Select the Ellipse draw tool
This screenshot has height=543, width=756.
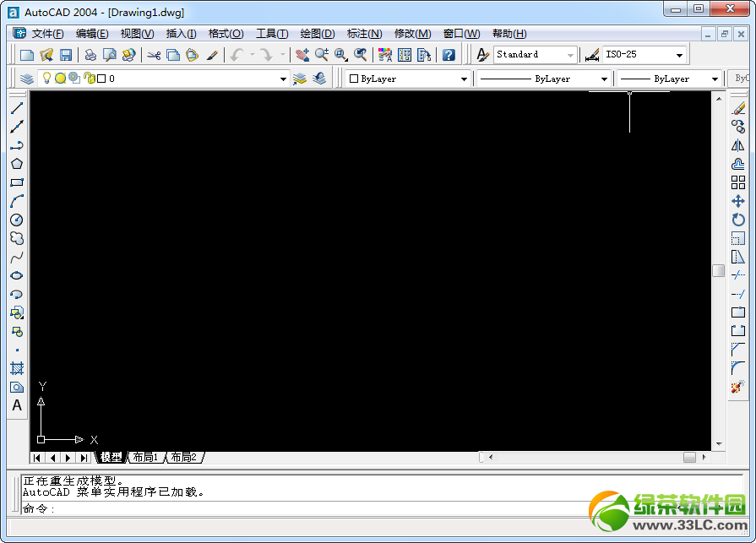pos(17,275)
